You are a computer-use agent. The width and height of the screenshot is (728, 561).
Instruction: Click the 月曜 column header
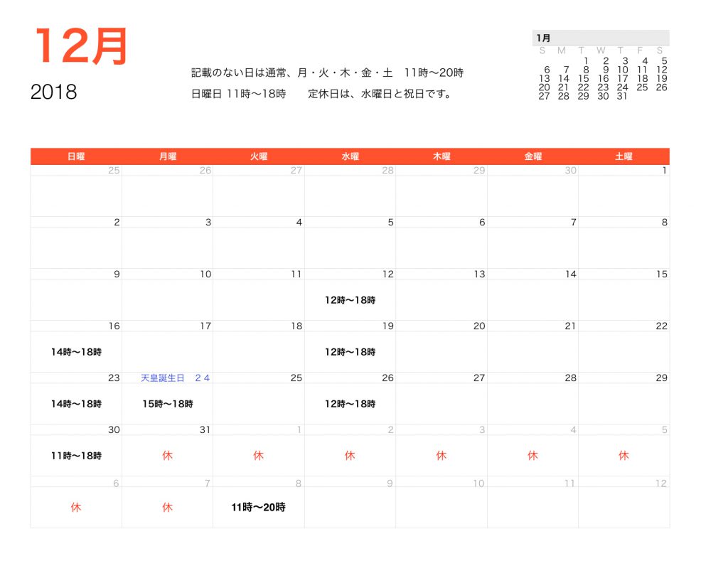pos(166,156)
